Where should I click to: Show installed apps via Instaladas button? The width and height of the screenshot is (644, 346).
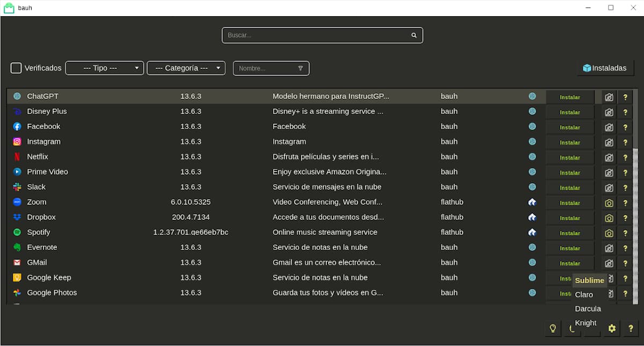[605, 68]
